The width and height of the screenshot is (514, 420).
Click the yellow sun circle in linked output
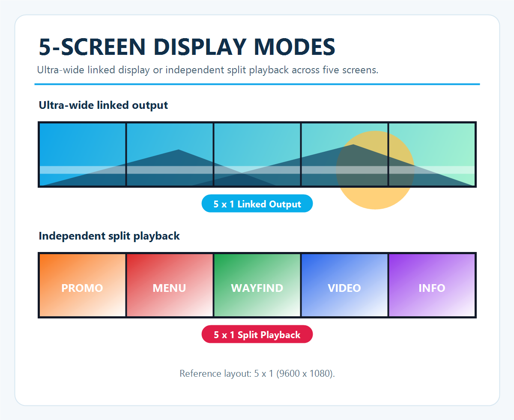[x=375, y=170]
